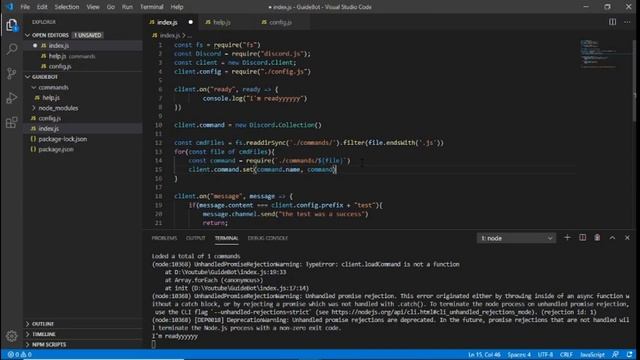The width and height of the screenshot is (640, 360).
Task: Open the Explorer view in activity bar
Action: point(11,25)
